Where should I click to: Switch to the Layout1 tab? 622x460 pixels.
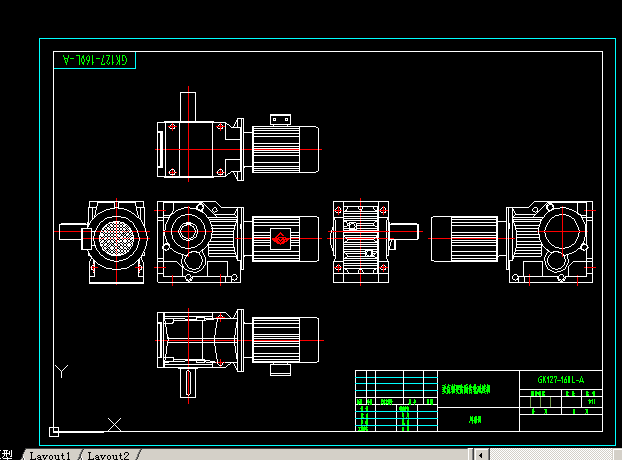(x=50, y=455)
